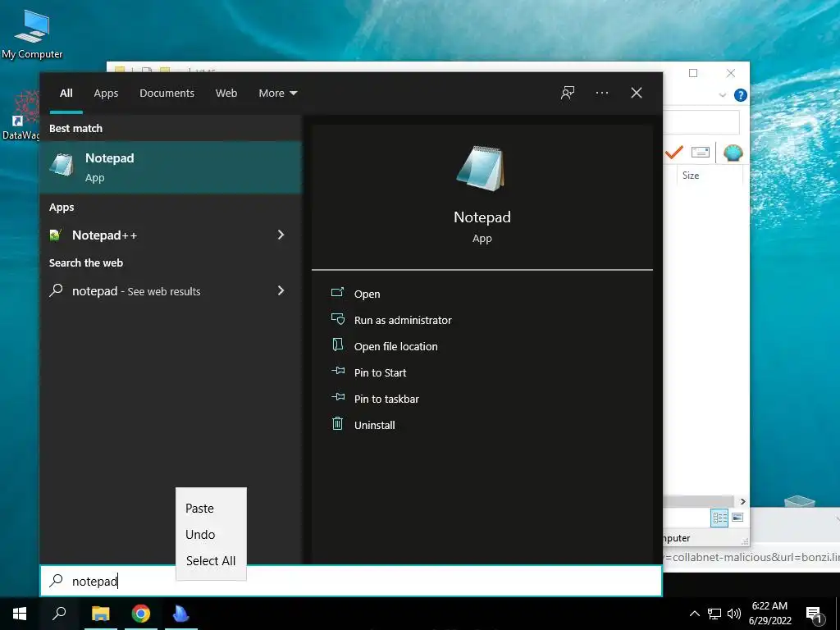The width and height of the screenshot is (840, 630).
Task: Click the Notepad++ app icon
Action: coord(56,235)
